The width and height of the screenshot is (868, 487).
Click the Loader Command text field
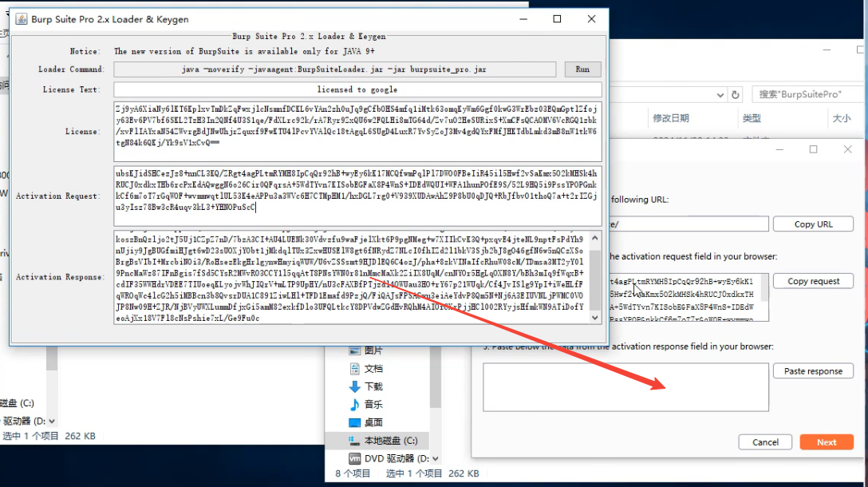pyautogui.click(x=335, y=69)
